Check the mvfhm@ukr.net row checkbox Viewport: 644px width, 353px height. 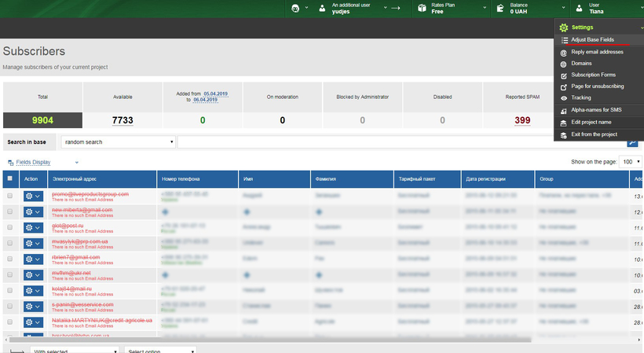[x=10, y=274]
